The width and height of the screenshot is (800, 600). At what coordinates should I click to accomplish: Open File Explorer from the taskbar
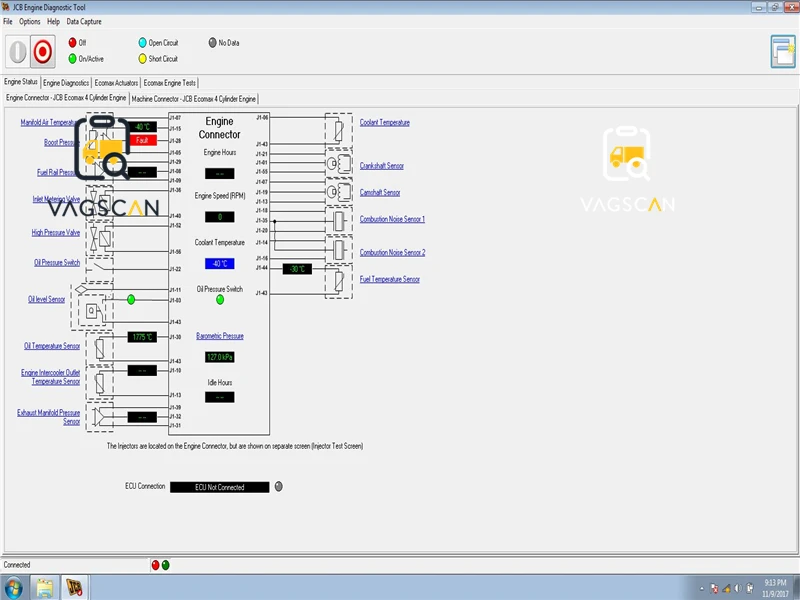click(x=45, y=587)
